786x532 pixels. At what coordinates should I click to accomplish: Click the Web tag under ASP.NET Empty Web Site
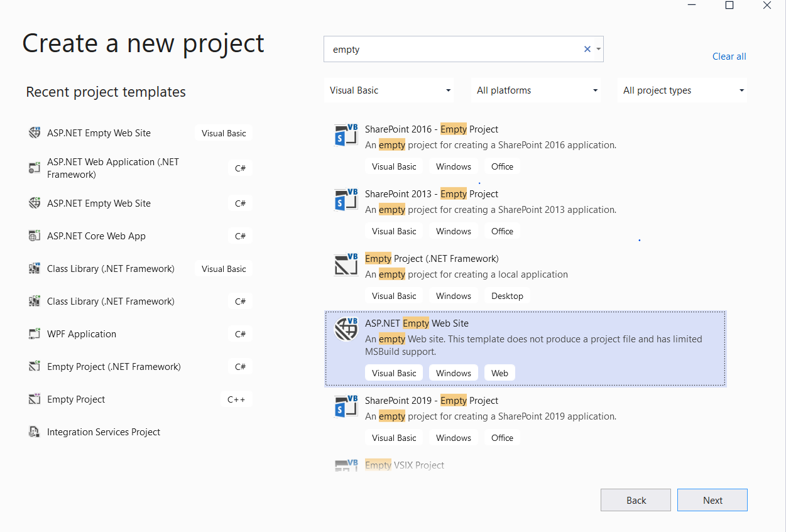[499, 373]
